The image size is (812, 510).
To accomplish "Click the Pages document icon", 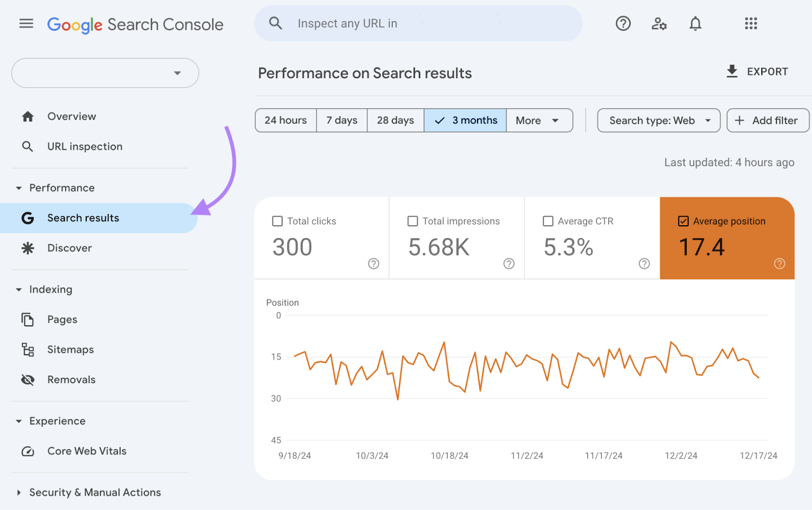I will (x=28, y=320).
